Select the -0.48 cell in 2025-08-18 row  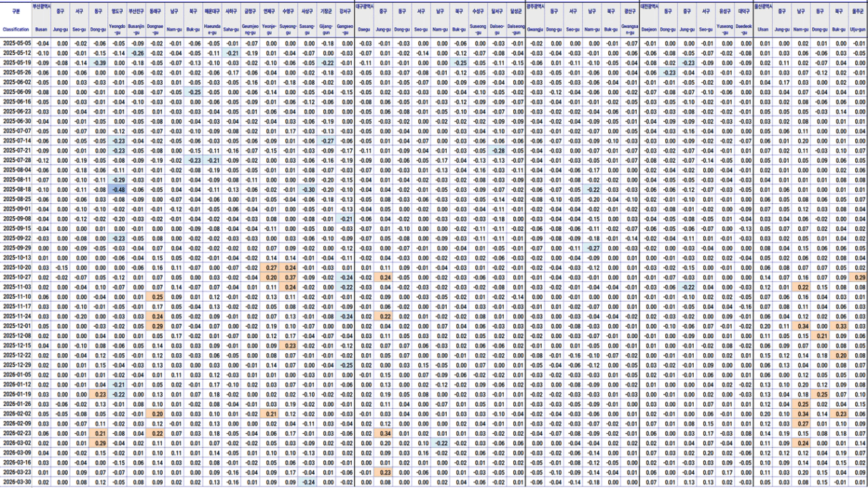pyautogui.click(x=118, y=190)
